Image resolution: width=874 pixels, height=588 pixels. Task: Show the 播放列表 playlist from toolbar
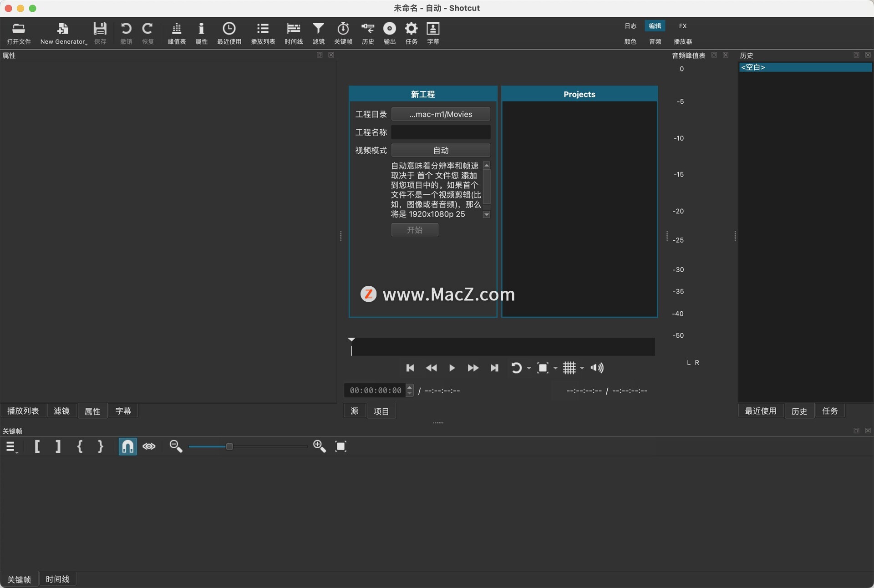coord(263,33)
